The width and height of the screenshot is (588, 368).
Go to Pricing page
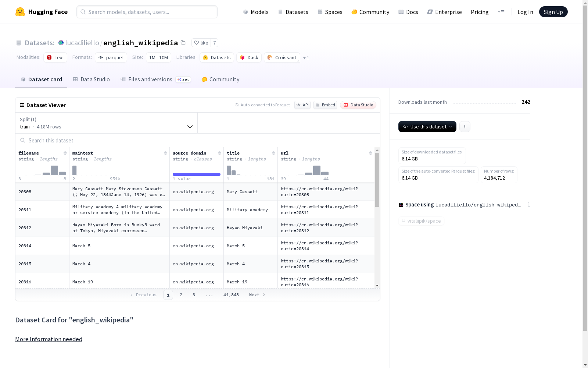coord(480,12)
